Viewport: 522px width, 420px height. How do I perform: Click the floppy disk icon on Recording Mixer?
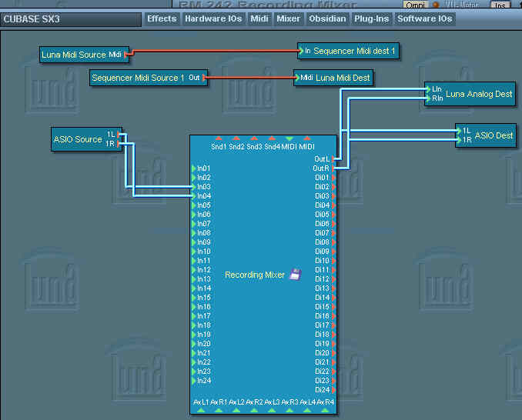296,275
